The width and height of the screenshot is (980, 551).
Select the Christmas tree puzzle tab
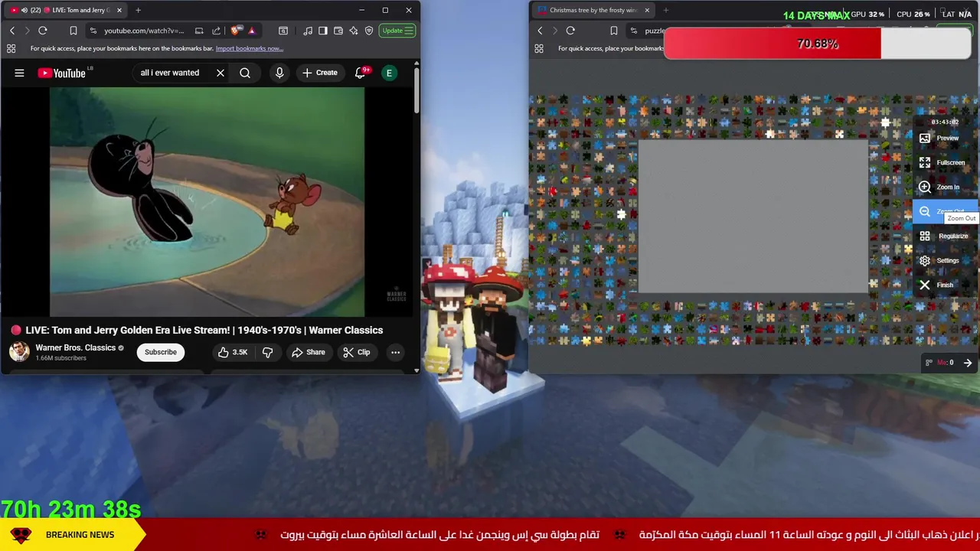point(593,10)
